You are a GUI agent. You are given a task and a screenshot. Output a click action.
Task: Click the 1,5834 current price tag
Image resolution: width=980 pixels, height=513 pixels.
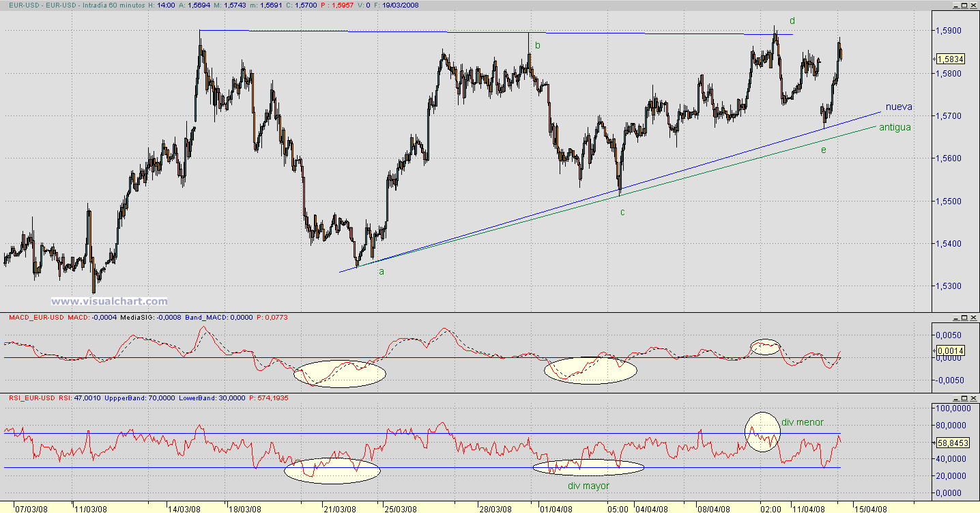point(951,59)
